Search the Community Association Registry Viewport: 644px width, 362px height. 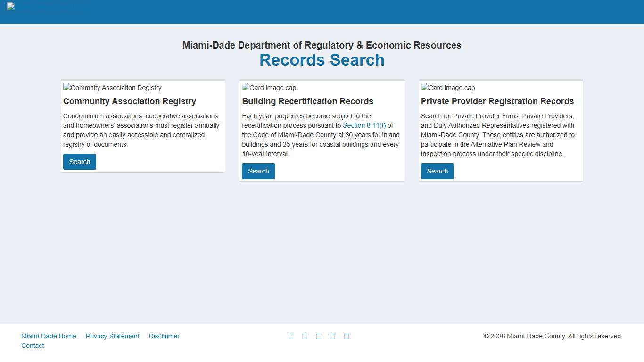tap(79, 161)
